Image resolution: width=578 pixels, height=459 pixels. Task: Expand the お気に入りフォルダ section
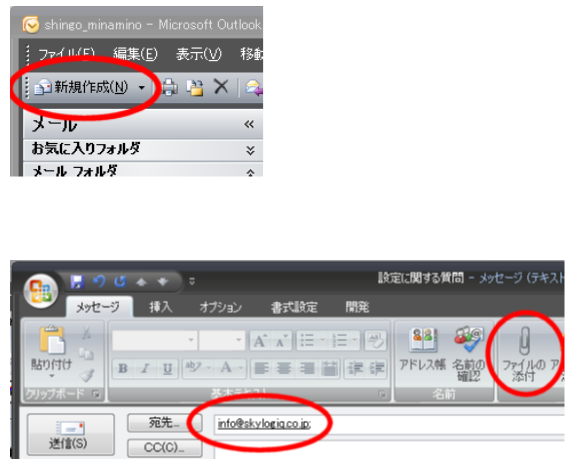[x=250, y=150]
